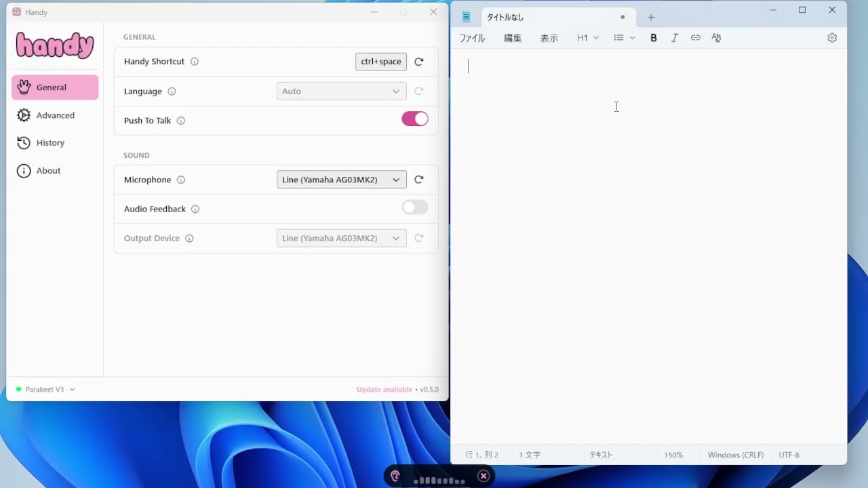868x488 pixels.
Task: Click Notepad app icon in title bar
Action: coord(466,17)
